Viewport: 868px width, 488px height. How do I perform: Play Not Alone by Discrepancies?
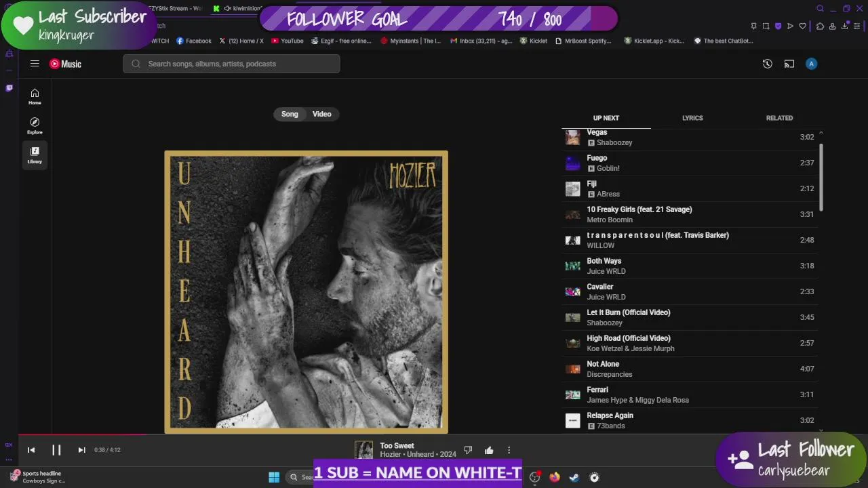tap(690, 369)
